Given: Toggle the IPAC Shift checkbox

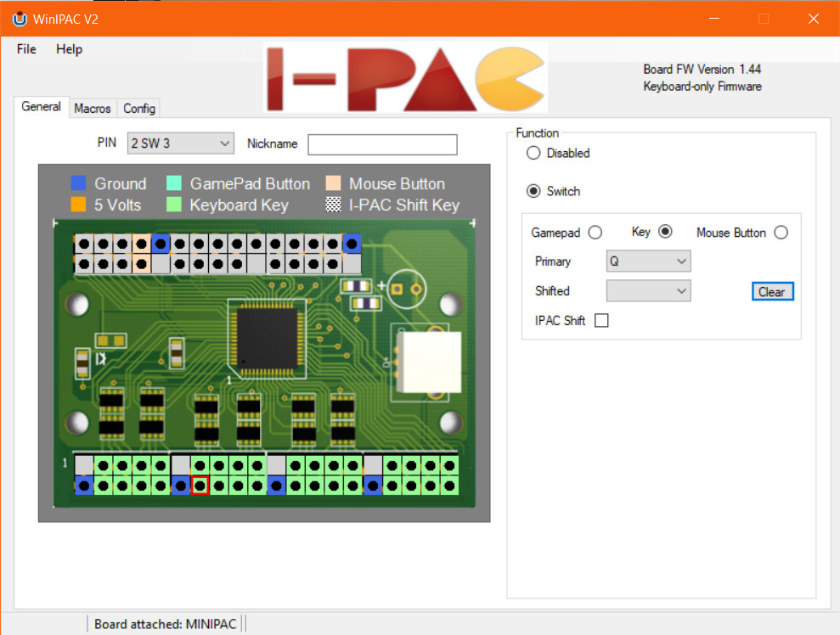Looking at the screenshot, I should pyautogui.click(x=601, y=320).
